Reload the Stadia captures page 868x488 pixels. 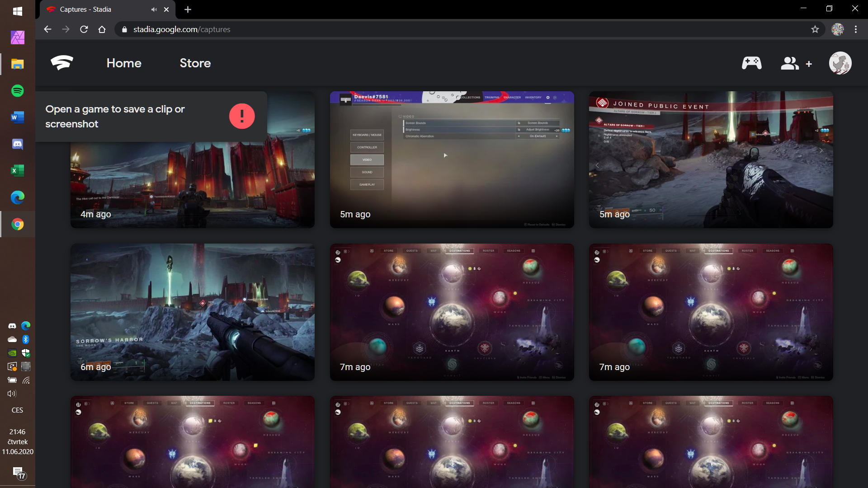pos(84,29)
